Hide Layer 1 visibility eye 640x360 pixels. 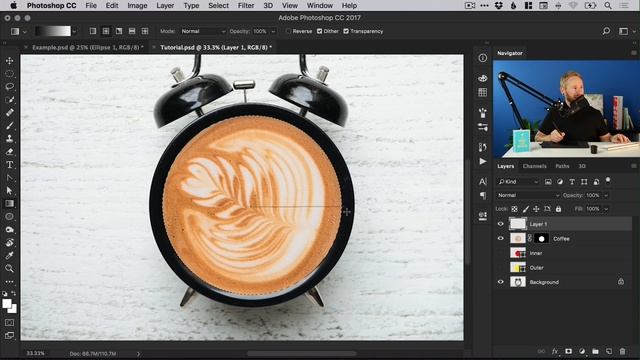point(501,224)
